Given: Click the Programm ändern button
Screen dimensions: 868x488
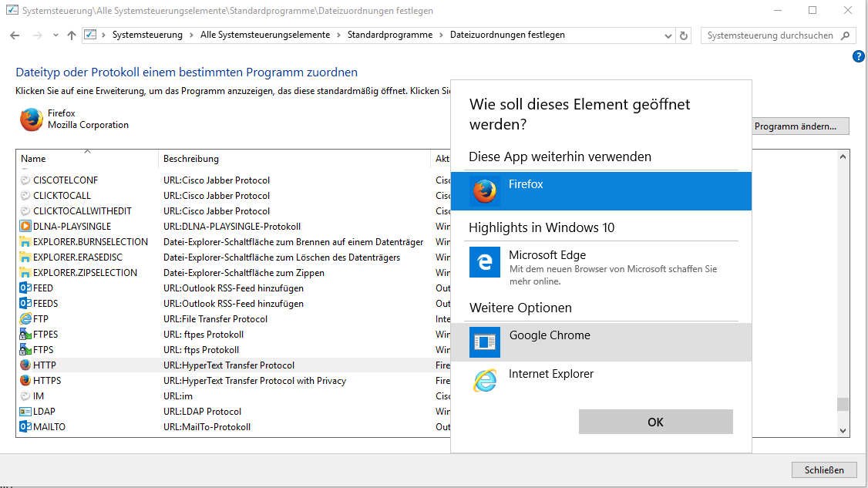Looking at the screenshot, I should tap(800, 126).
